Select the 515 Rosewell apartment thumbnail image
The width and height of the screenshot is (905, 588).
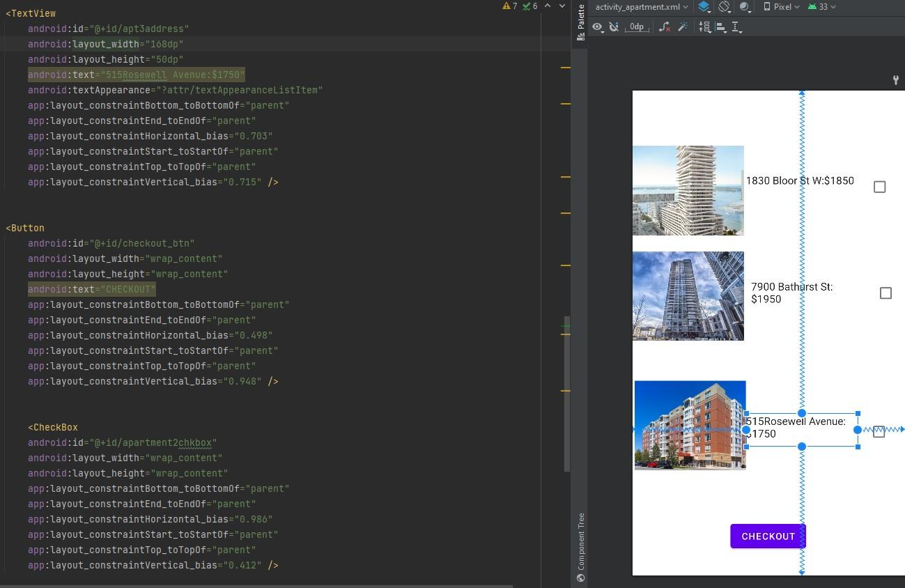(x=690, y=425)
